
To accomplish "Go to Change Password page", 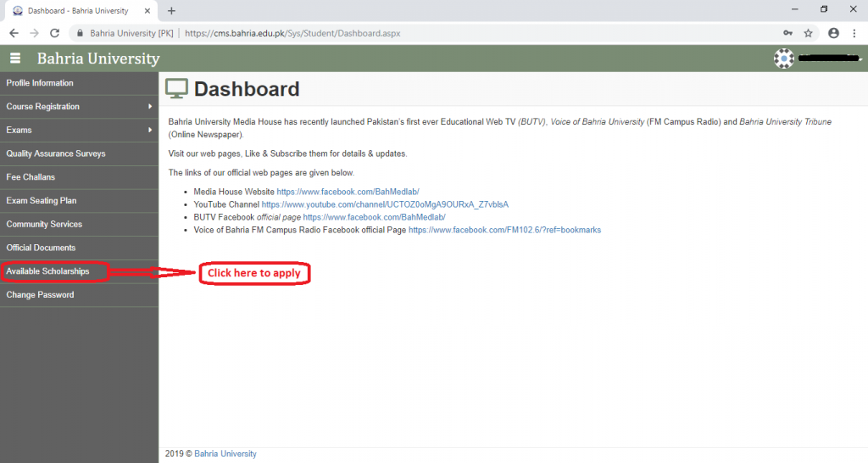I will pos(40,295).
